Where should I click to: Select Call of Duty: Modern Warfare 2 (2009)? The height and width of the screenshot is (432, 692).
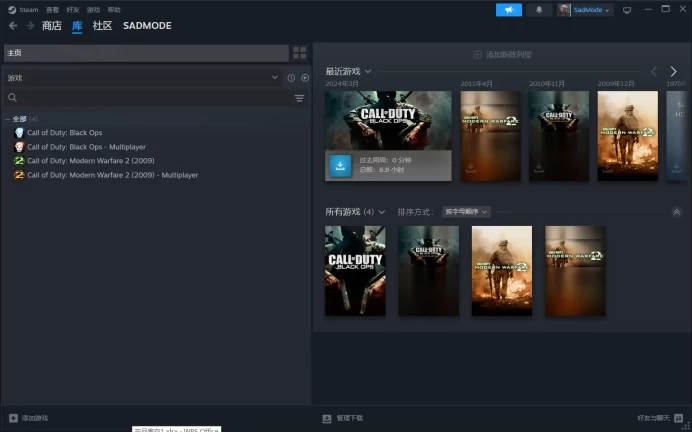click(90, 161)
